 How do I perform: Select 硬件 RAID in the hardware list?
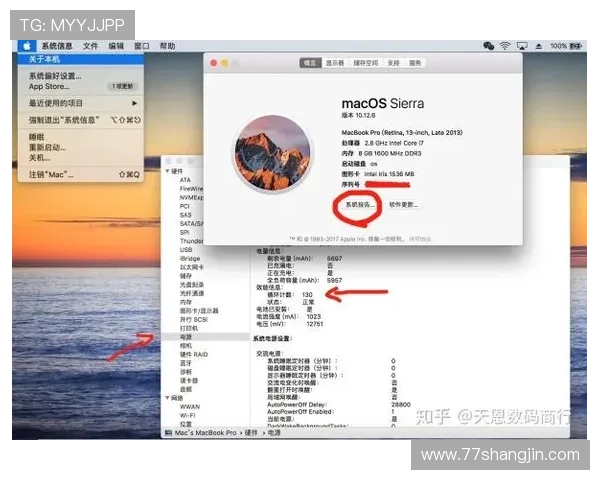pyautogui.click(x=194, y=354)
